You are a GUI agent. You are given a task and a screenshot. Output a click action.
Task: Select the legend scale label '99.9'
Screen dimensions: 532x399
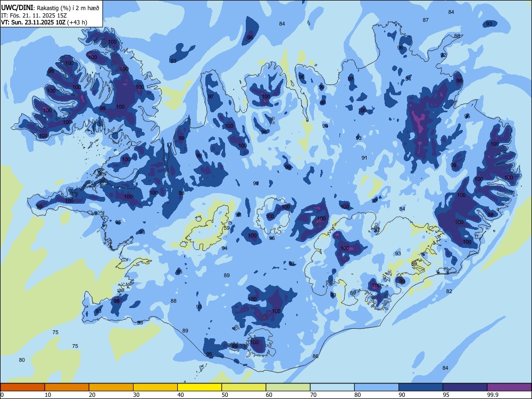pyautogui.click(x=493, y=395)
